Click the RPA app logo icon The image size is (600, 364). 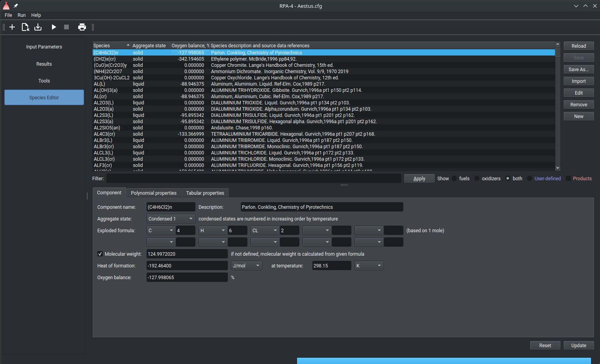click(x=6, y=6)
